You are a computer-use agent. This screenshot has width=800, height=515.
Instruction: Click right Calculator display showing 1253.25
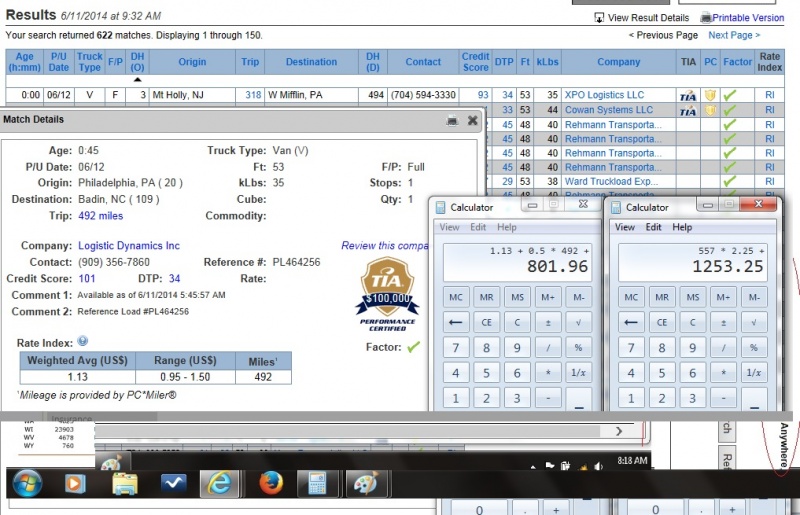tap(693, 262)
